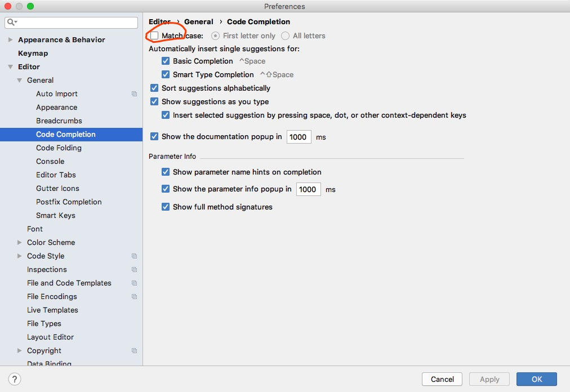The image size is (570, 392).
Task: Click project-level icon beside File Encodings
Action: coord(134,297)
